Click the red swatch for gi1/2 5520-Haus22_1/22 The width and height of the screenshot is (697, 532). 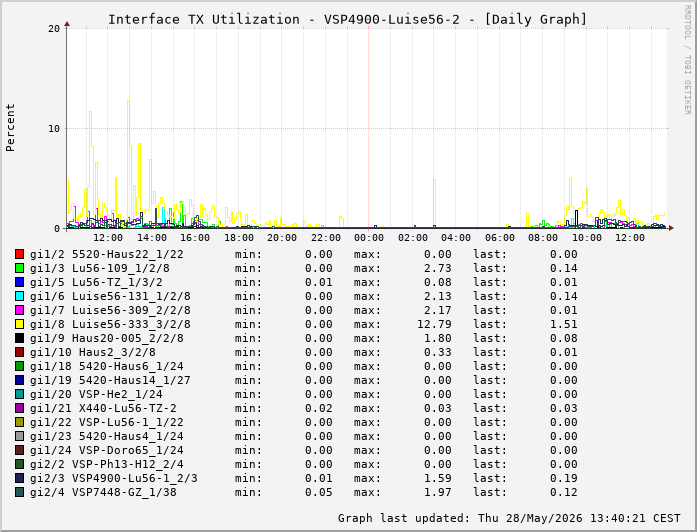[19, 254]
